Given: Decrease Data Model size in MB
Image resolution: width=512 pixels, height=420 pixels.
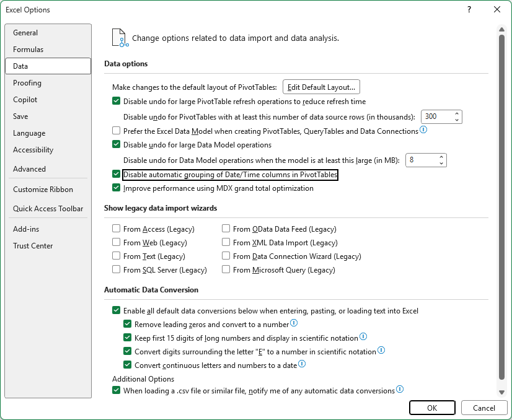Looking at the screenshot, I should tap(441, 163).
